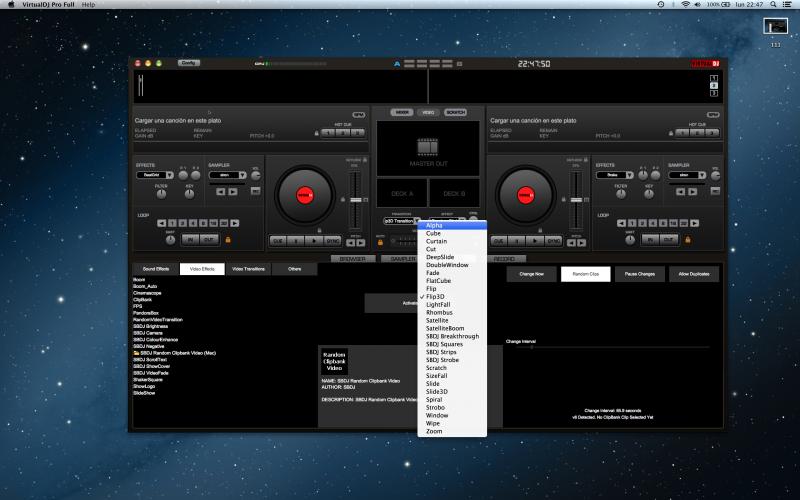Click the left deck sampler record button
Viewport: 800px width, 500px height.
(x=256, y=191)
